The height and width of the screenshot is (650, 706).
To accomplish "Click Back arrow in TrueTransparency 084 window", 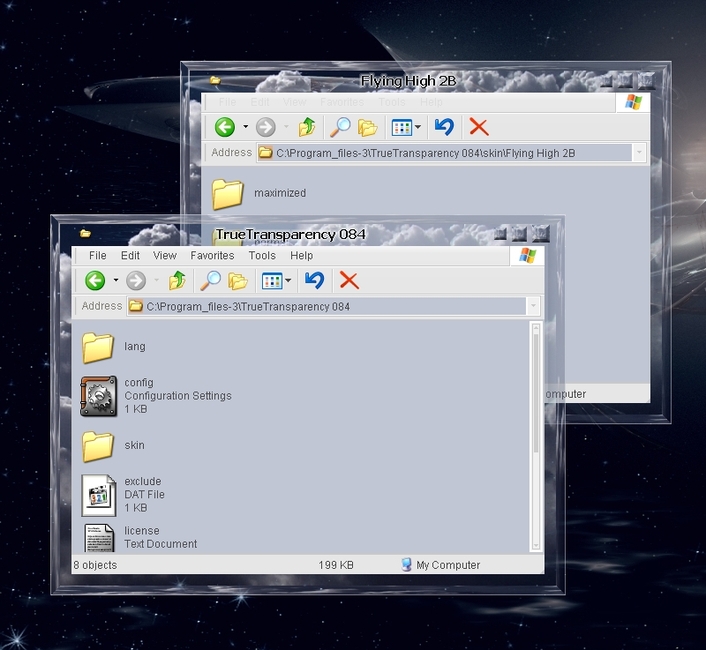I will (x=95, y=281).
